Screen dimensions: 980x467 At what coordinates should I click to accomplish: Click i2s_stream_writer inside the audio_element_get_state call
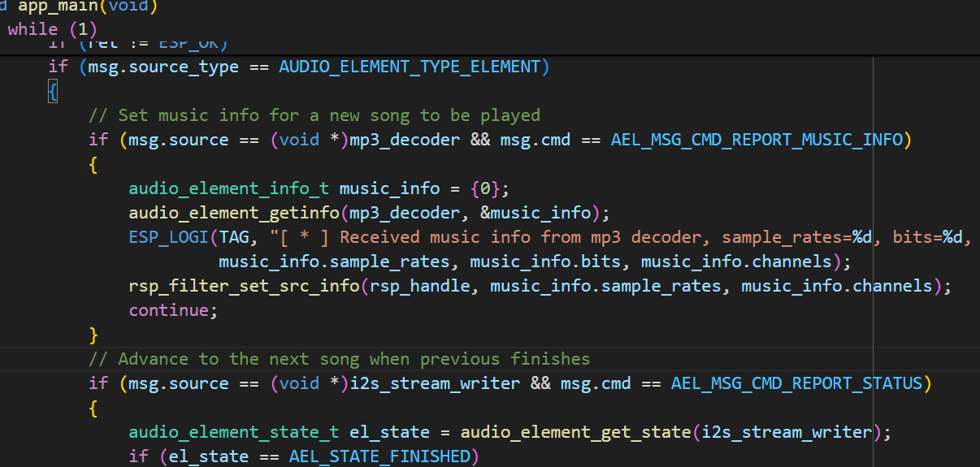pos(788,432)
